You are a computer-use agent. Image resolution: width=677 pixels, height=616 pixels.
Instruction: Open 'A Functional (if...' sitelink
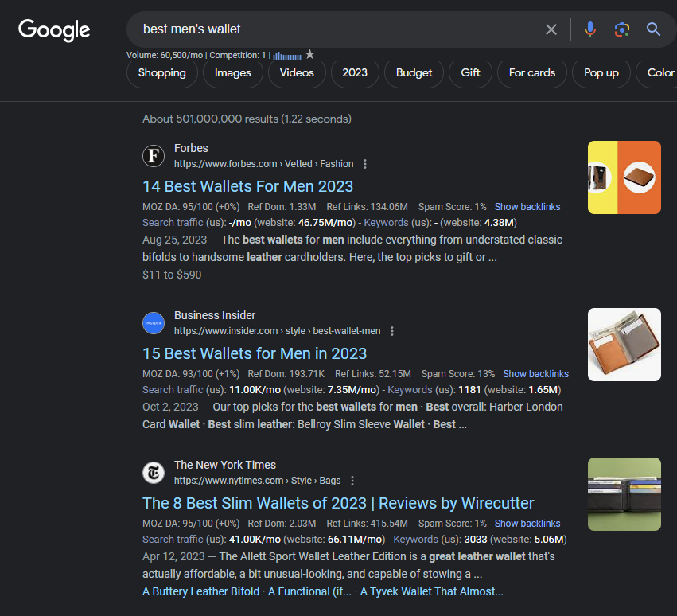pyautogui.click(x=309, y=591)
